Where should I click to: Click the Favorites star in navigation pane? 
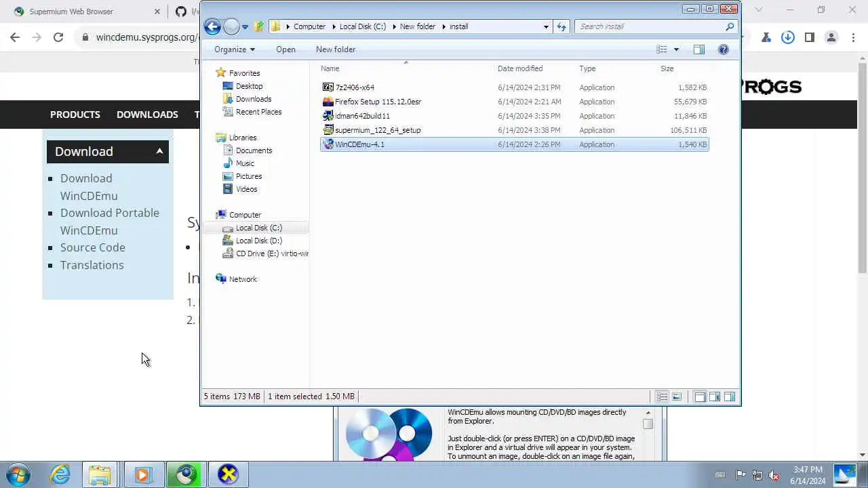tap(220, 73)
